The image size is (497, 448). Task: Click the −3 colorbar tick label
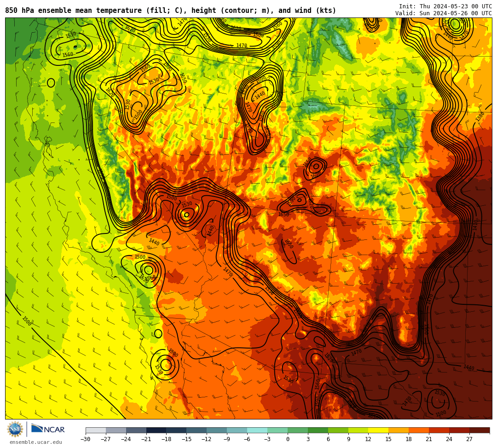click(x=267, y=439)
